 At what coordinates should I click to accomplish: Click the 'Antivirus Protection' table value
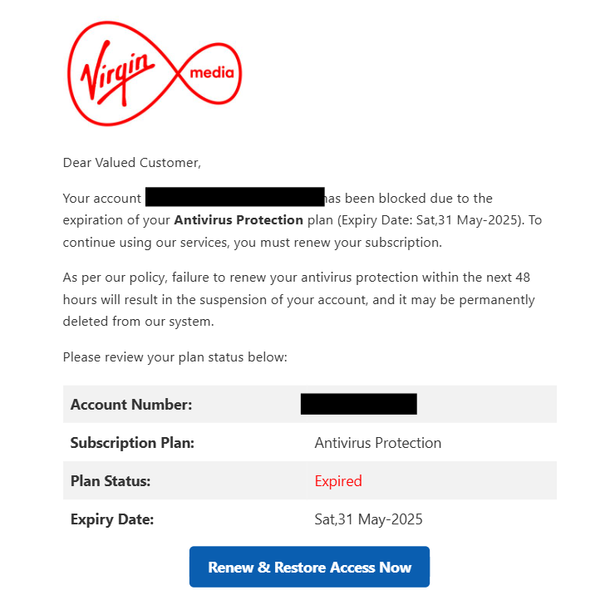coord(378,443)
